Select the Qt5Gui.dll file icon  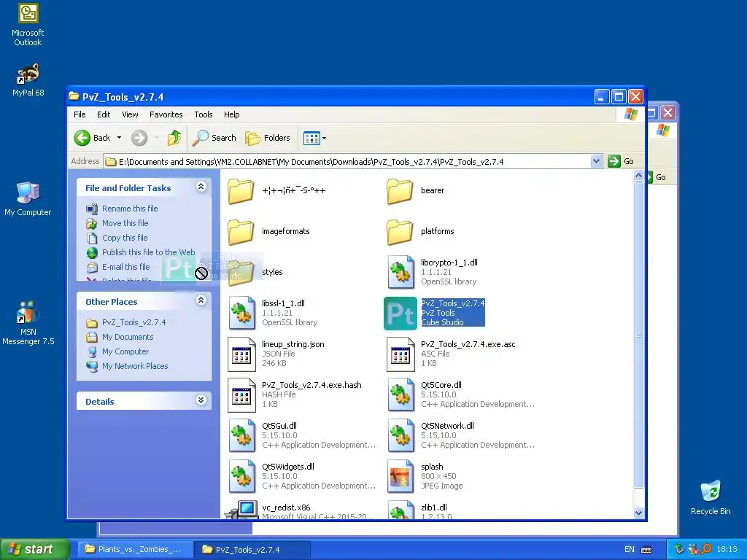click(x=241, y=436)
